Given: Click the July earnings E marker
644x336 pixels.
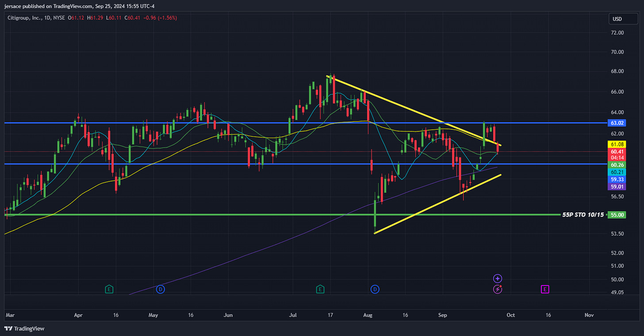Looking at the screenshot, I should [320, 289].
